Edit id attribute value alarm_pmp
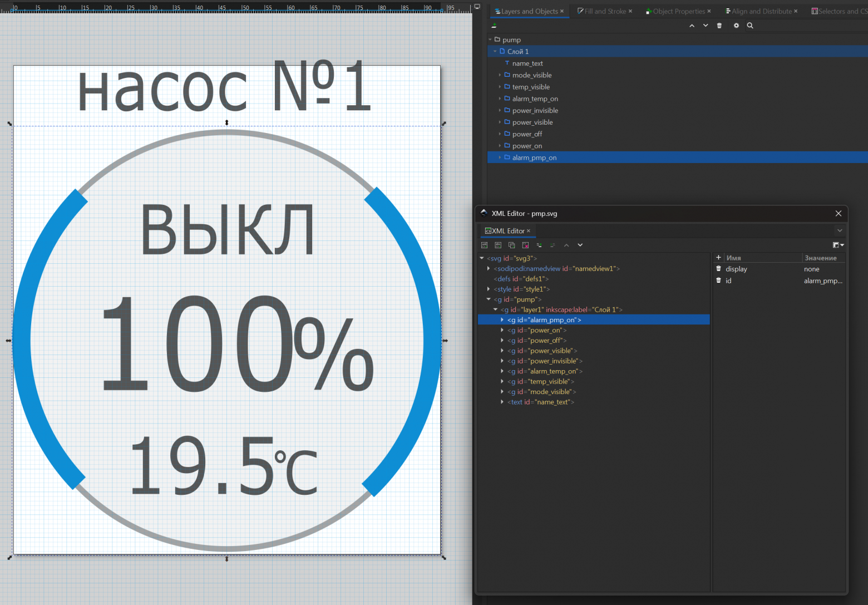This screenshot has width=868, height=605. [823, 281]
